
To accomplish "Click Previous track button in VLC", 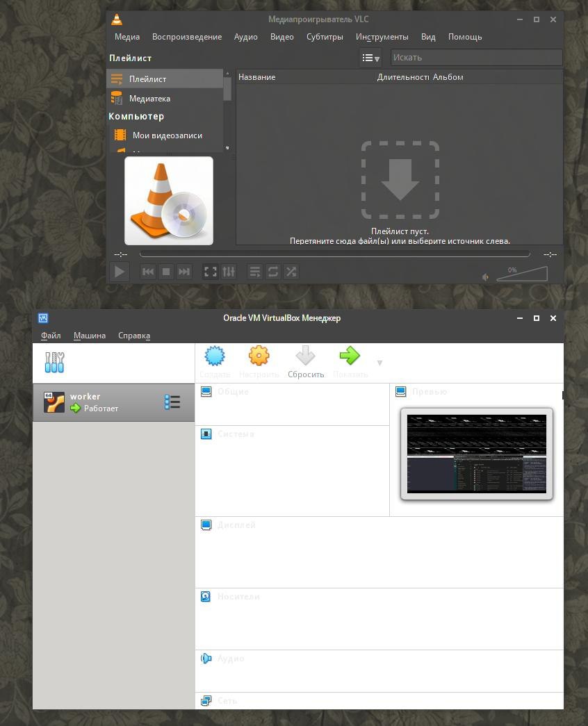I will [x=148, y=272].
